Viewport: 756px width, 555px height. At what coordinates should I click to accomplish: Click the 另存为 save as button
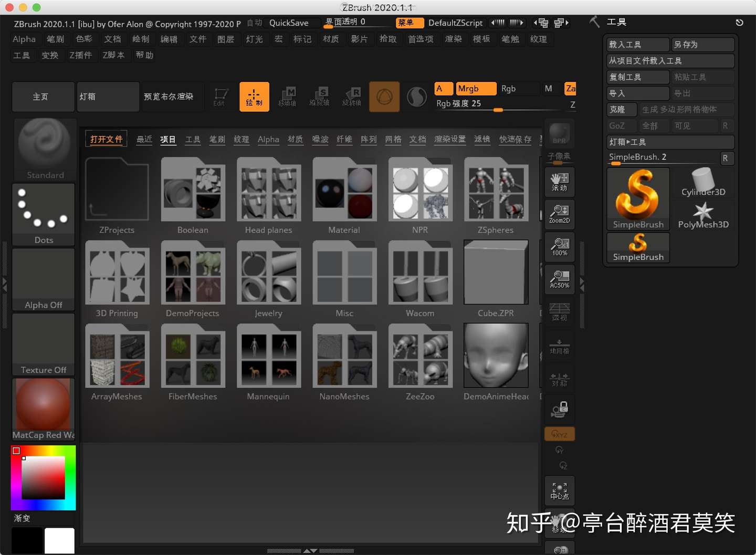(703, 45)
